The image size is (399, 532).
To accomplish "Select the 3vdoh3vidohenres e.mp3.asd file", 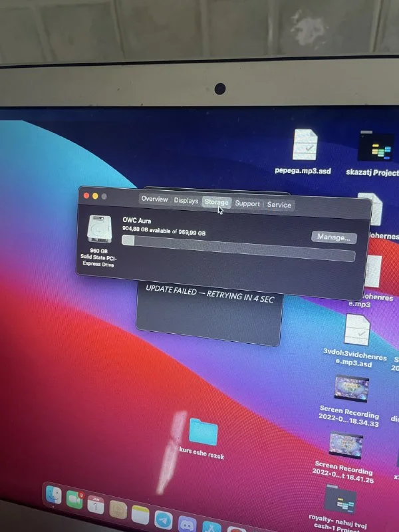I will [356, 330].
